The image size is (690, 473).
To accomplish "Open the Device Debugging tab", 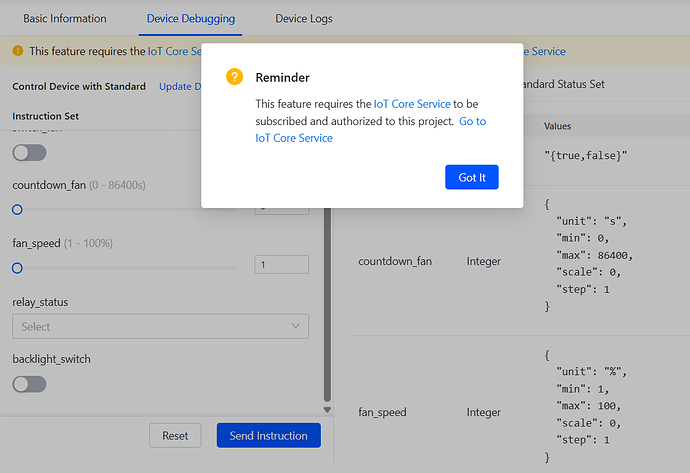I will [191, 18].
